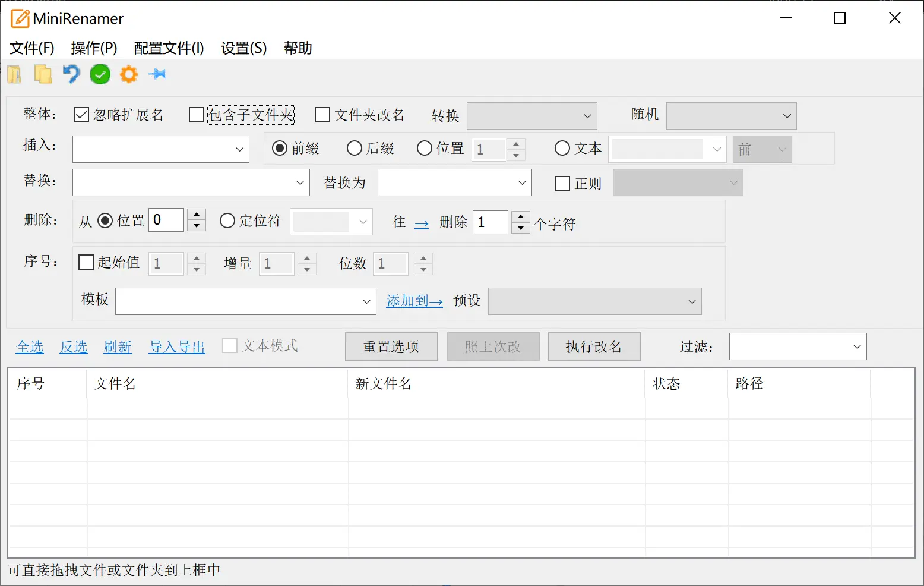Increase the delete character count stepper

pos(521,217)
